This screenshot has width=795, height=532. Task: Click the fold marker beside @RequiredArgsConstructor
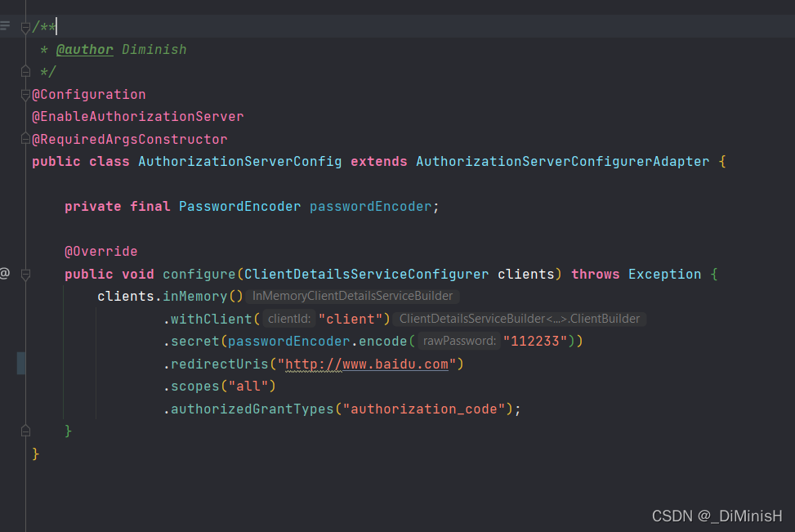tap(25, 139)
